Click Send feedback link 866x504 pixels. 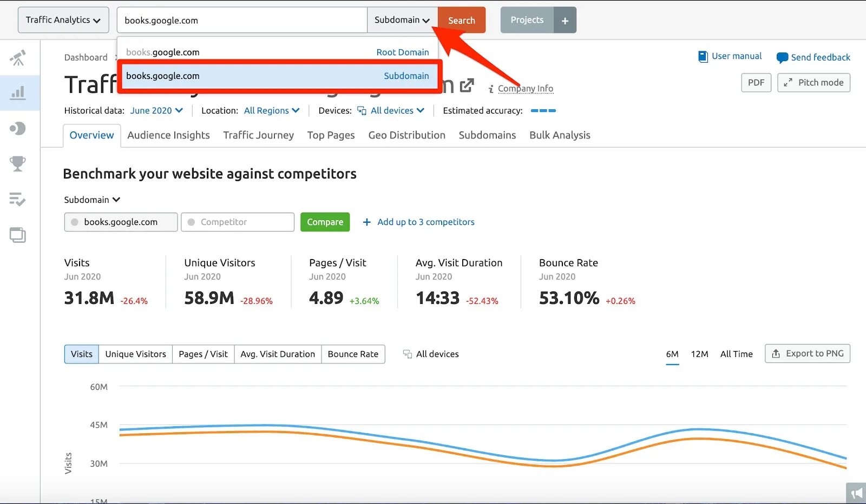point(813,57)
